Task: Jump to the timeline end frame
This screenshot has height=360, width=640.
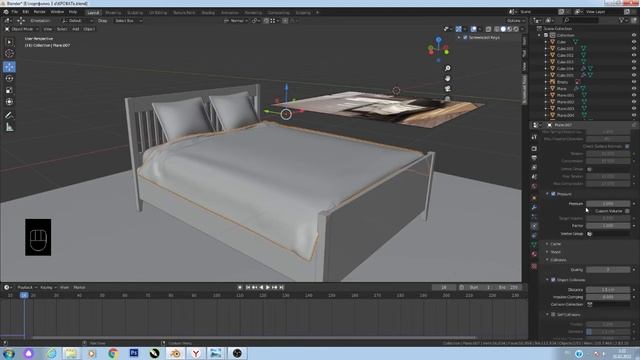Action: click(x=281, y=287)
